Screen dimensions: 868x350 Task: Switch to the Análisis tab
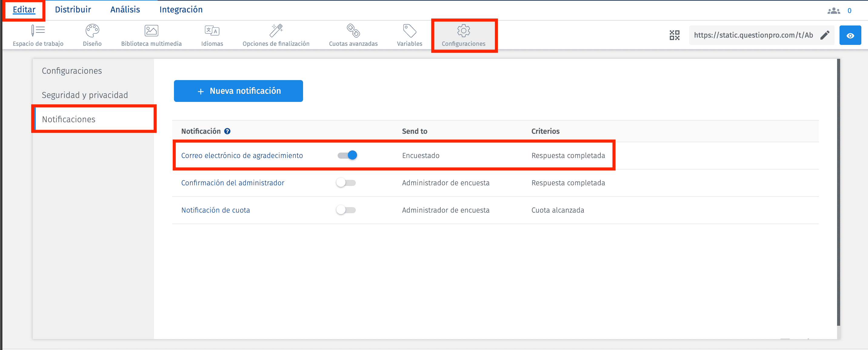125,9
